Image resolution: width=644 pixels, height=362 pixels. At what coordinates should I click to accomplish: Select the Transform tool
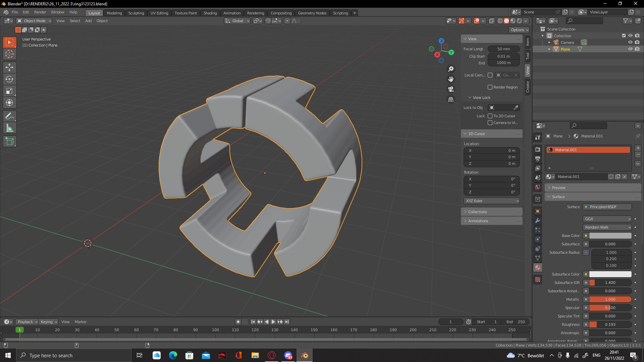tap(9, 103)
